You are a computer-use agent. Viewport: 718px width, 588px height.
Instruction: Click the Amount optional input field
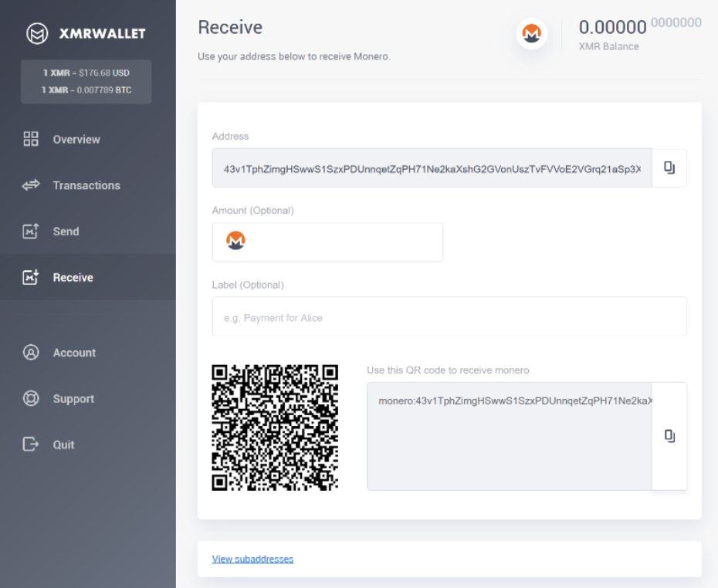click(347, 242)
